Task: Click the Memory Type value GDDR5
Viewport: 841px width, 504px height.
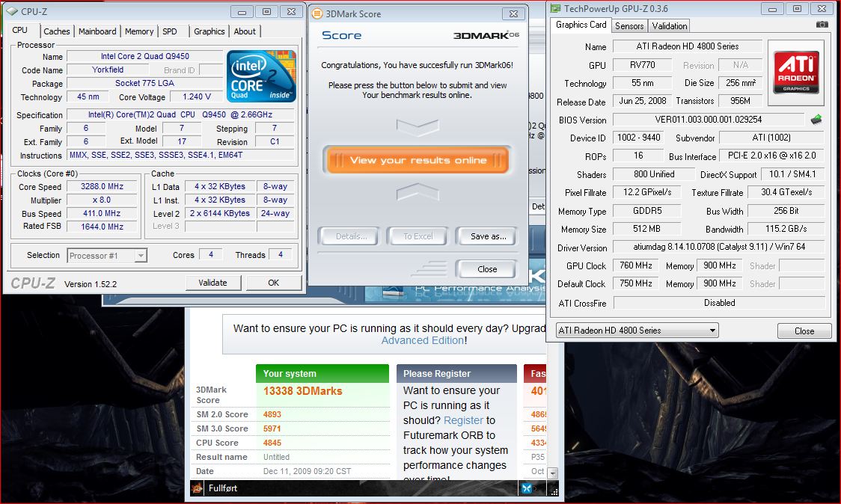Action: (x=647, y=211)
